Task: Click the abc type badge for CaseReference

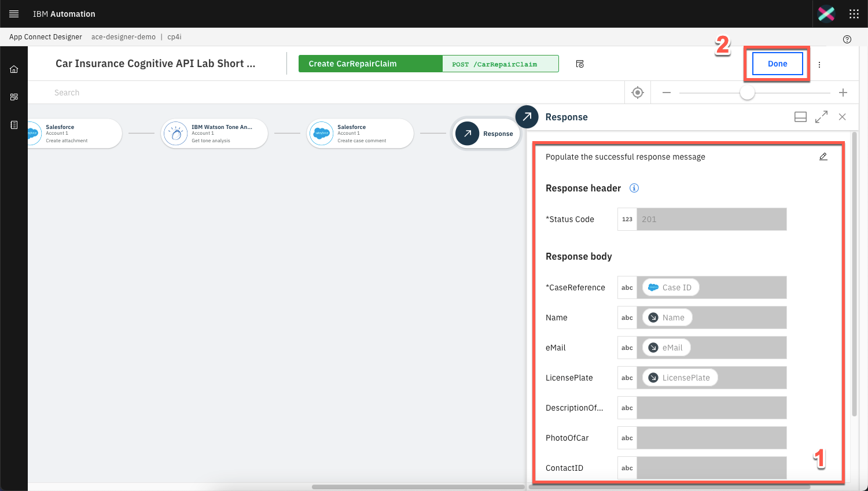Action: pos(627,287)
